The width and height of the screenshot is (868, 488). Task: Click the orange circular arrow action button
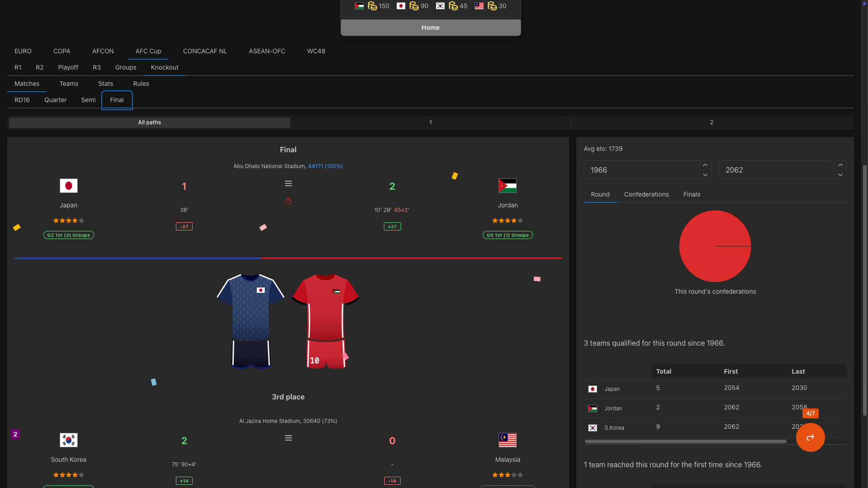[x=810, y=437]
